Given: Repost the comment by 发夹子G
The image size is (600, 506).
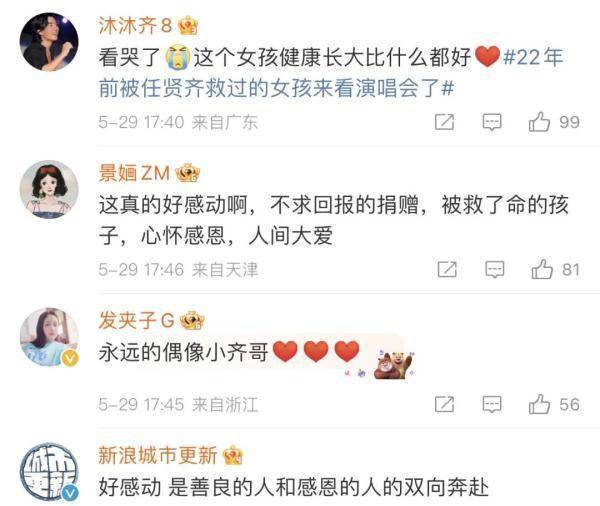Looking at the screenshot, I should pos(445,405).
